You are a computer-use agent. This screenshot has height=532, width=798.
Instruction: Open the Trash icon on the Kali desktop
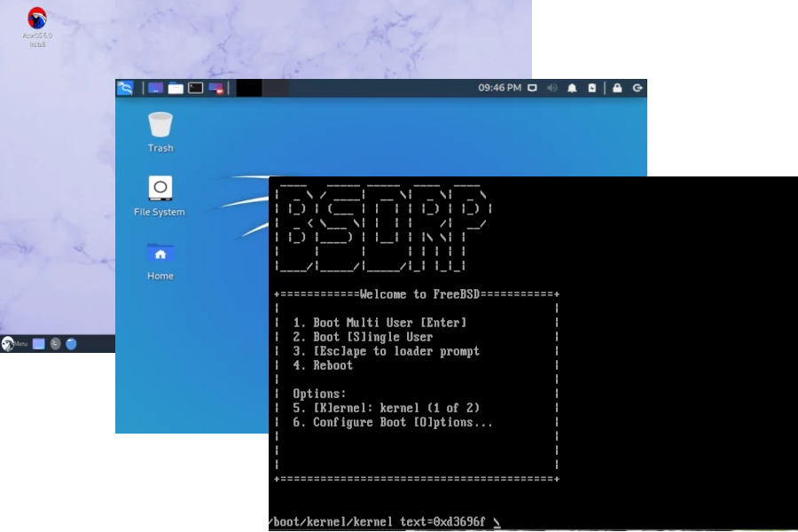click(x=160, y=132)
